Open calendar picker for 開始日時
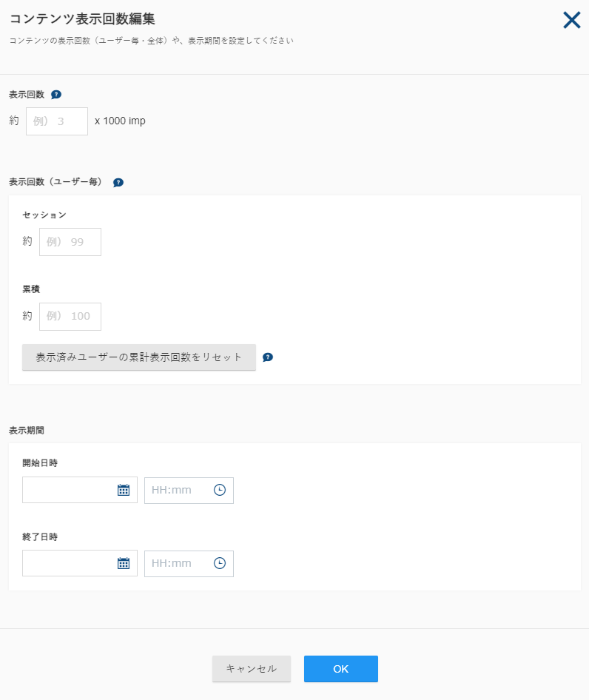This screenshot has height=700, width=589. pyautogui.click(x=124, y=490)
